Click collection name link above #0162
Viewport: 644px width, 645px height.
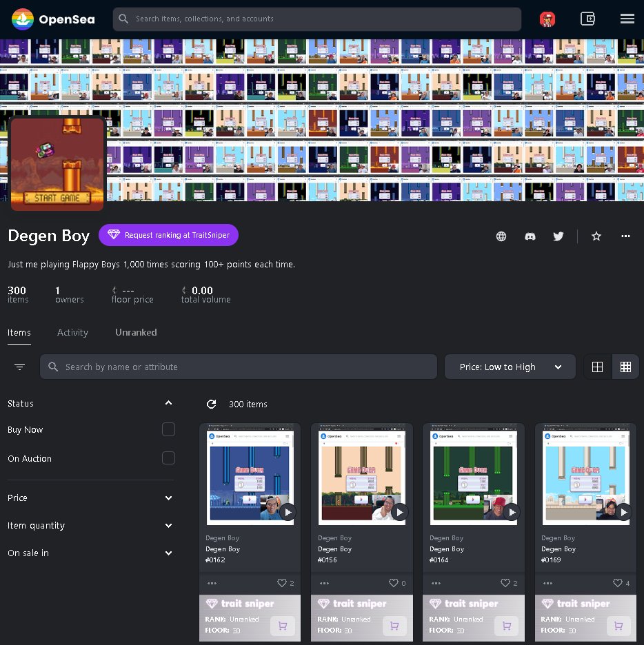[222, 537]
